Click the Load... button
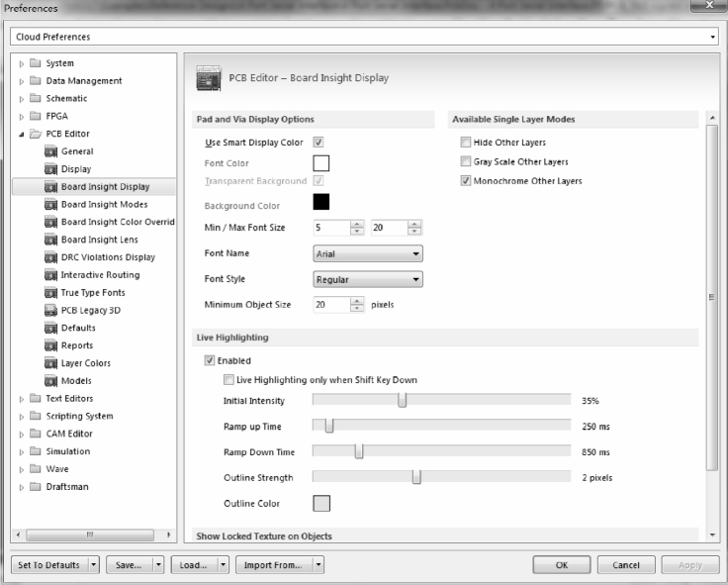 click(194, 565)
